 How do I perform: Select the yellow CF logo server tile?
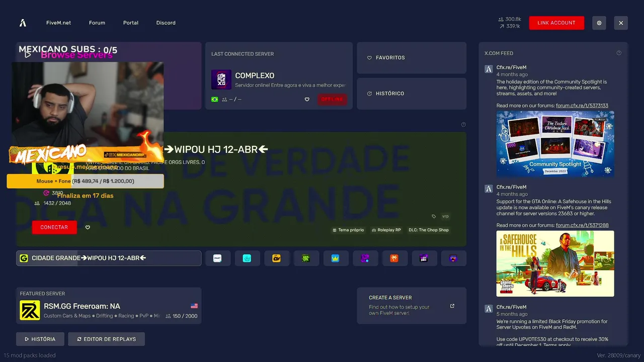[276, 258]
